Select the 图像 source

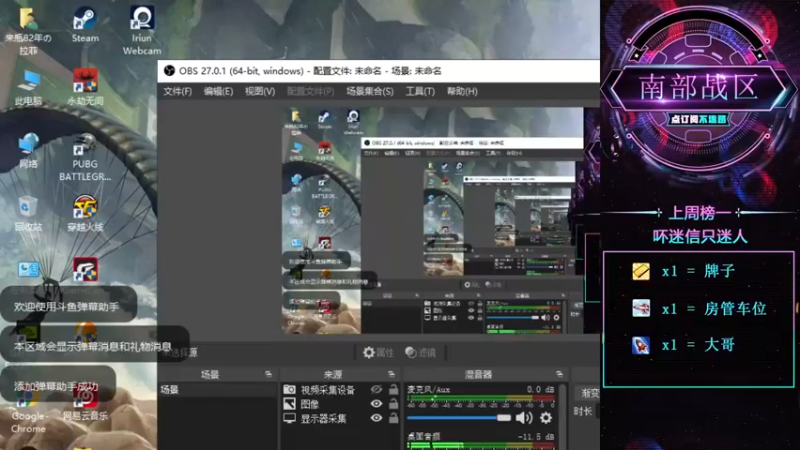click(x=310, y=404)
